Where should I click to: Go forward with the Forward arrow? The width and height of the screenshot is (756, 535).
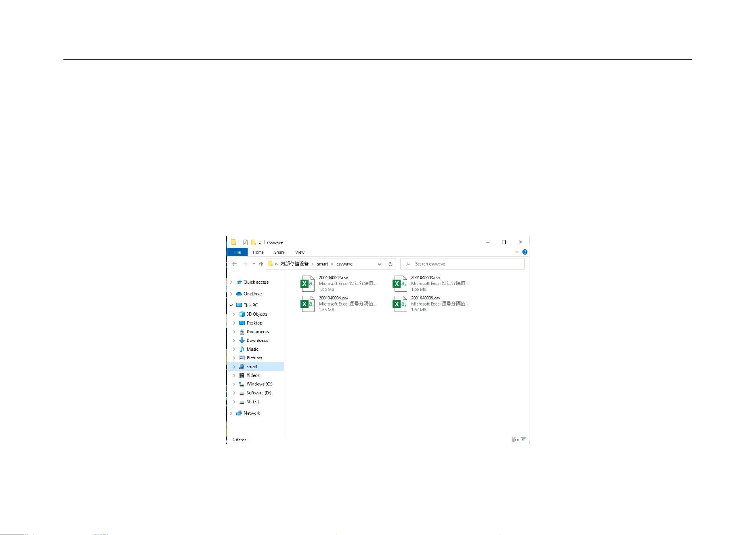pos(245,264)
